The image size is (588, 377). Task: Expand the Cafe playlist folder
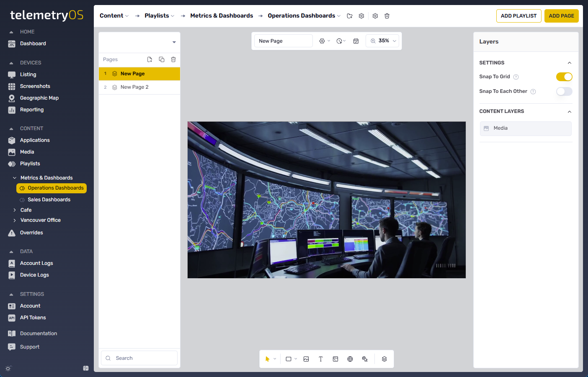click(15, 210)
